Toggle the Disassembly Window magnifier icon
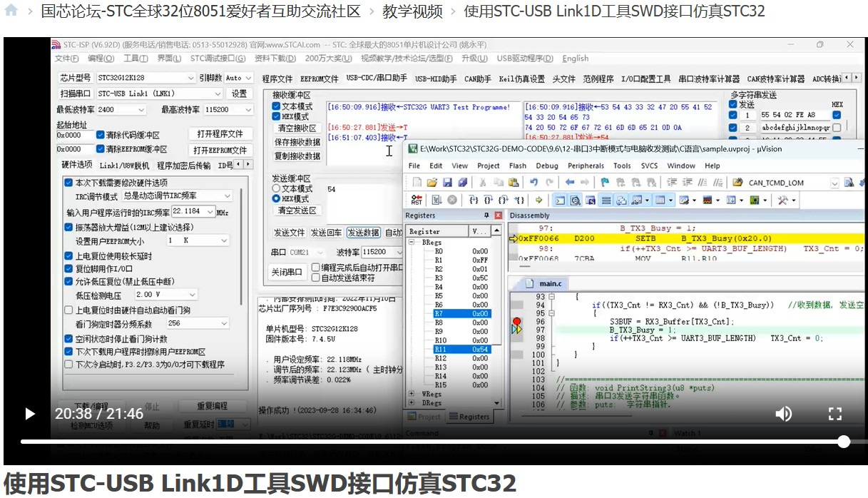Screen dimensions: 868x498 (x=575, y=200)
